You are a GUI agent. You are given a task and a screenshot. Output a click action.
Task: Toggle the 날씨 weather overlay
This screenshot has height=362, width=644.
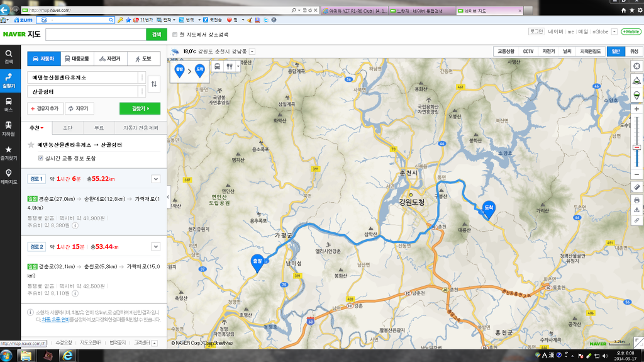(567, 52)
